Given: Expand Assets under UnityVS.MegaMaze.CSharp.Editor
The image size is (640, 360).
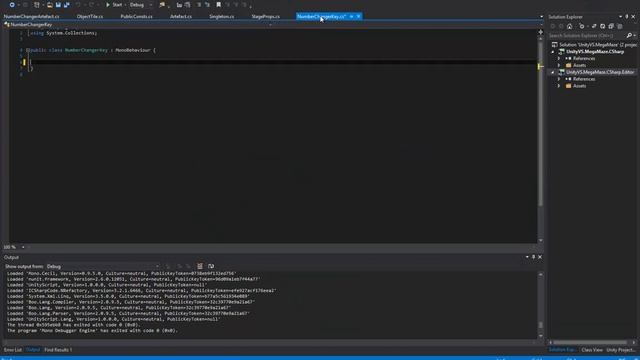Looking at the screenshot, I should pyautogui.click(x=559, y=86).
